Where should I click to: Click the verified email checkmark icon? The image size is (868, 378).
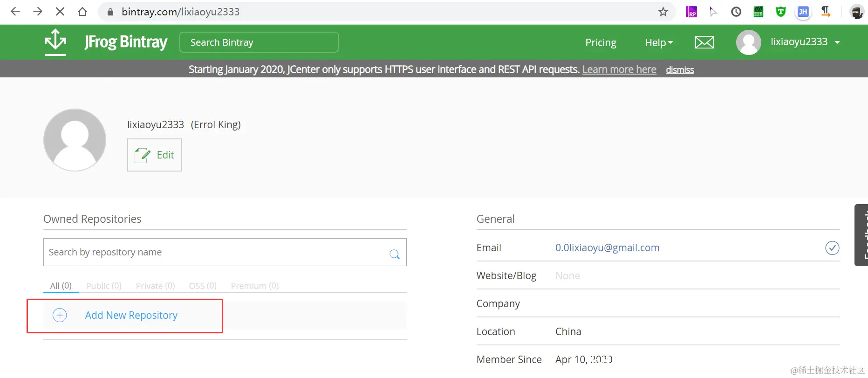(x=832, y=248)
